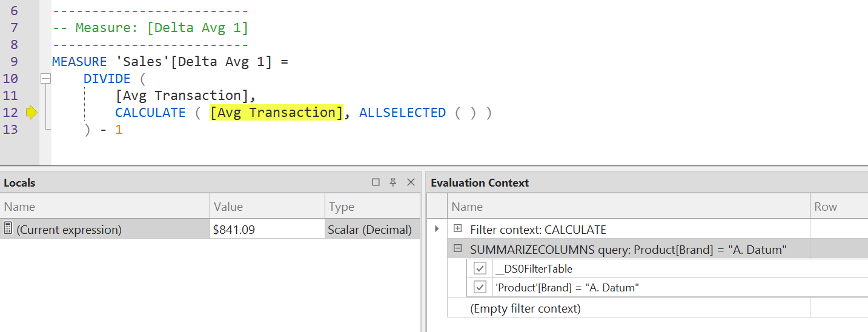Click the row arrow indicator beside Filter context
Viewport: 868px width, 332px height.
click(x=437, y=229)
